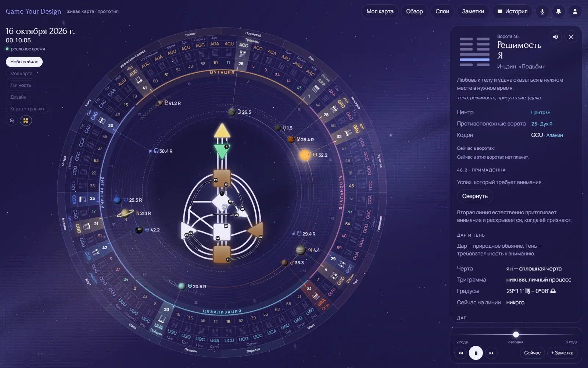
Task: Click the Pluto marker at 41.2 R
Action: coord(160,103)
